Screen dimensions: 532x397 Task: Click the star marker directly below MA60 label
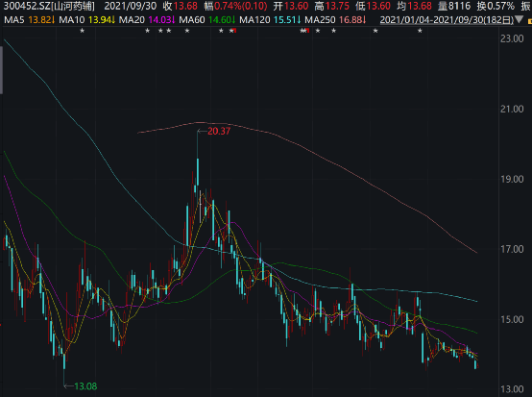pos(187,31)
